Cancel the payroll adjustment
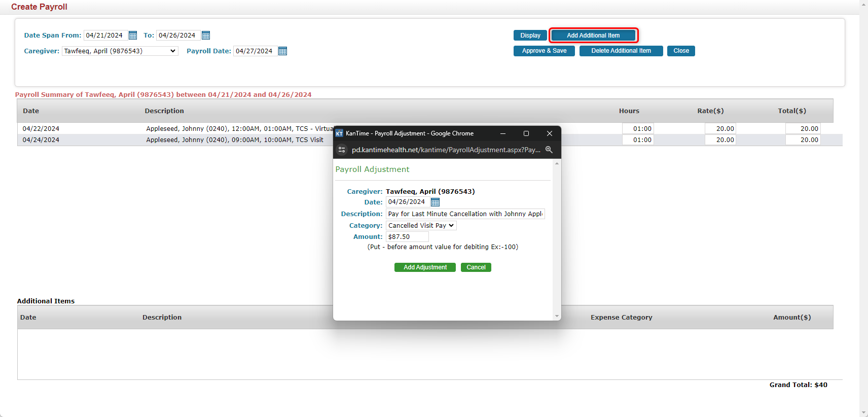Screen dimensions: 868x417 [x=476, y=267]
